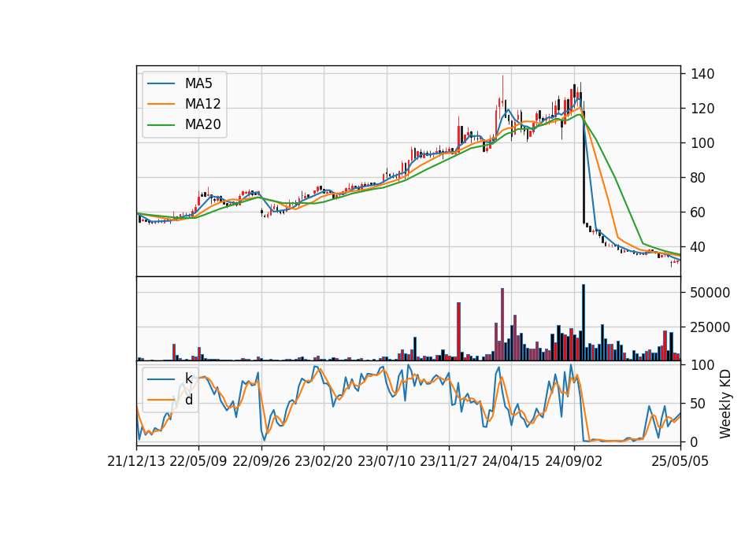This screenshot has height=543, width=756.
Task: Click the tallest volume bar near 24/09/02
Action: (x=584, y=323)
